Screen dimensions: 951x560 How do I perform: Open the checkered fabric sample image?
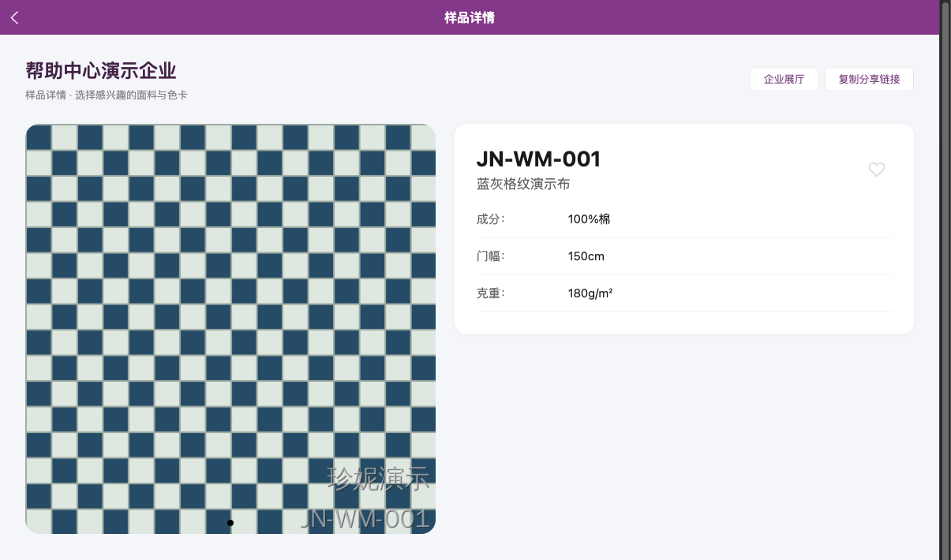(230, 329)
